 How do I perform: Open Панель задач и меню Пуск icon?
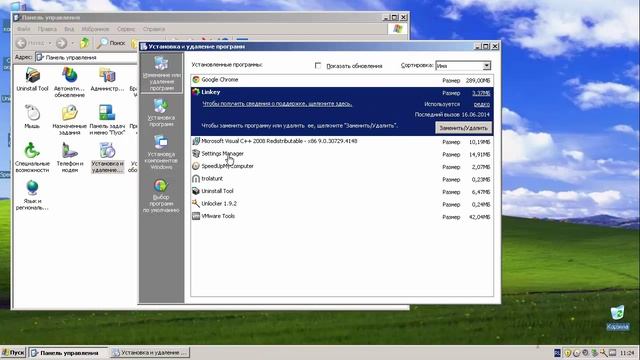[107, 120]
